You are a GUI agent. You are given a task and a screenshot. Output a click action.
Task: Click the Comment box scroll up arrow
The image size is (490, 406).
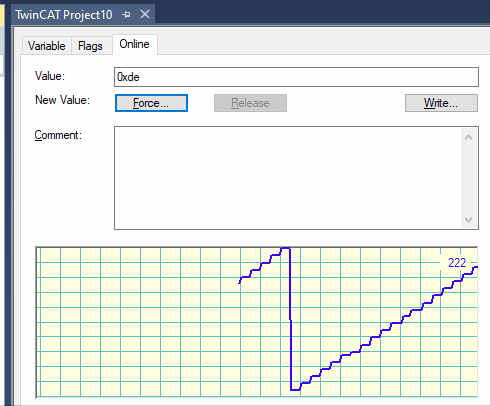(x=468, y=137)
